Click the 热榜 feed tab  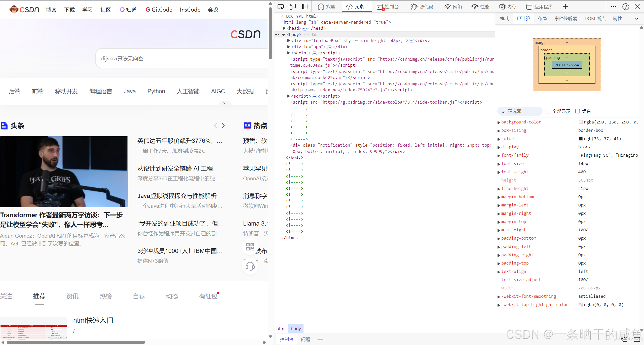click(105, 296)
